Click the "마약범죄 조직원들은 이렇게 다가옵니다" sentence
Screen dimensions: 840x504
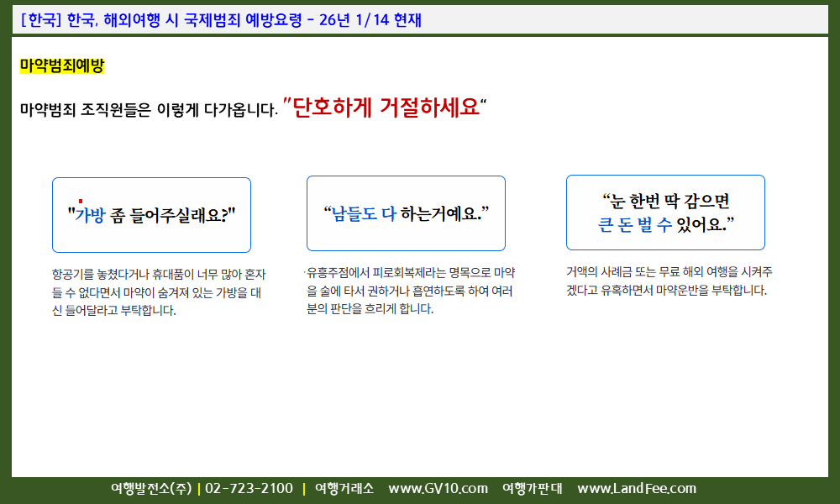(148, 109)
